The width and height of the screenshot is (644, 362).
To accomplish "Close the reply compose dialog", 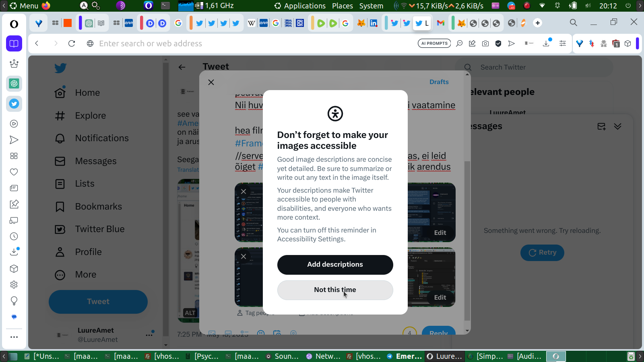I will [x=211, y=82].
